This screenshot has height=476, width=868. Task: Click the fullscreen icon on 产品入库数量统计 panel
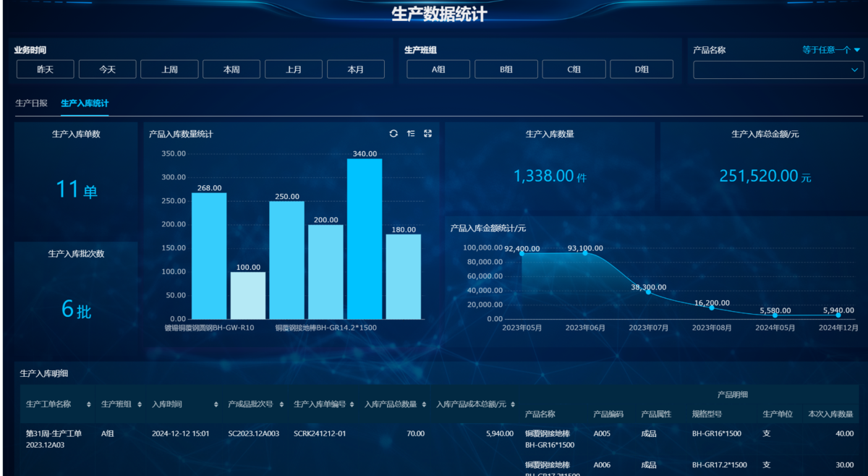coord(428,133)
